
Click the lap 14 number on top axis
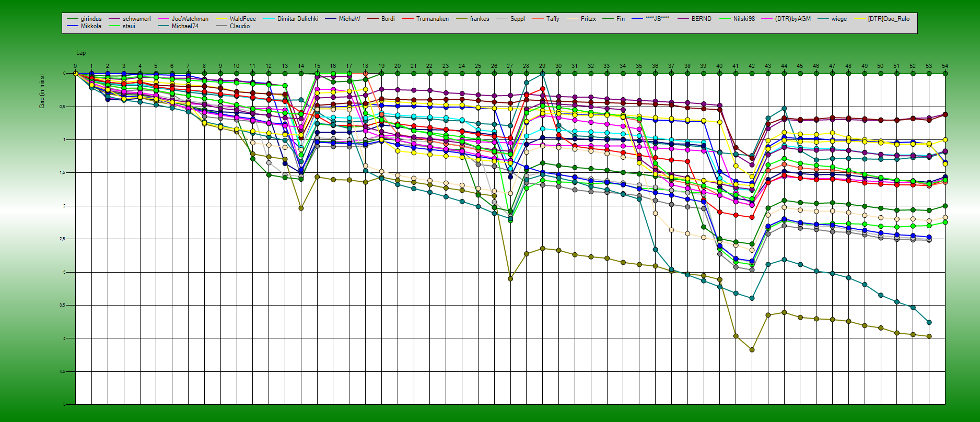[x=301, y=66]
